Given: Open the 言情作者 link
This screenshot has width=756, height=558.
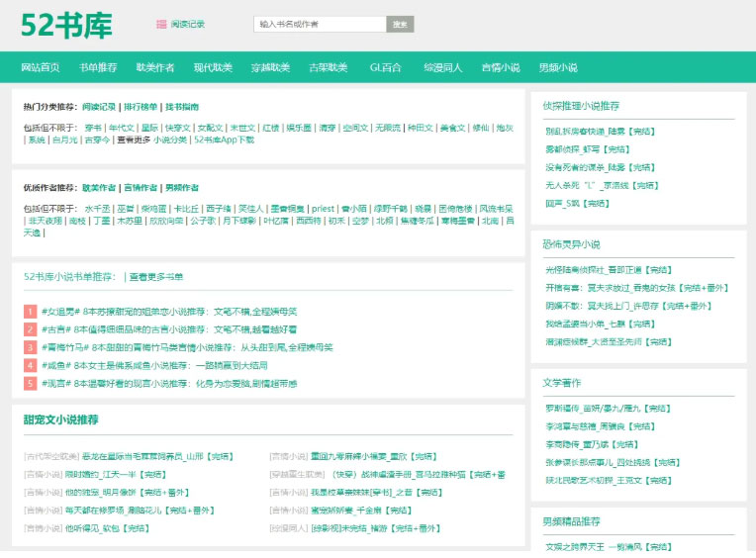Looking at the screenshot, I should (141, 188).
